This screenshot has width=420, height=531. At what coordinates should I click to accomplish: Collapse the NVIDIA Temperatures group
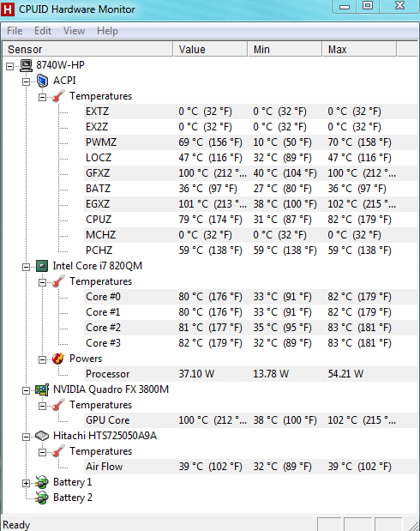pos(42,406)
